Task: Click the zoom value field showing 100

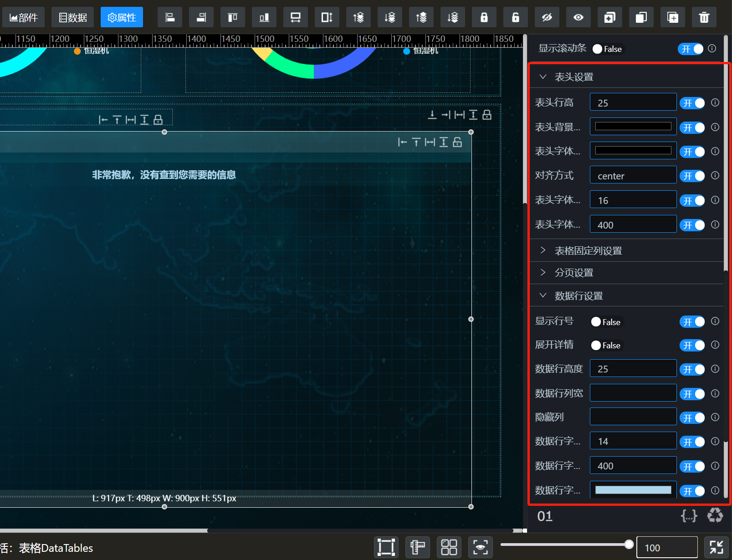Action: 667,547
